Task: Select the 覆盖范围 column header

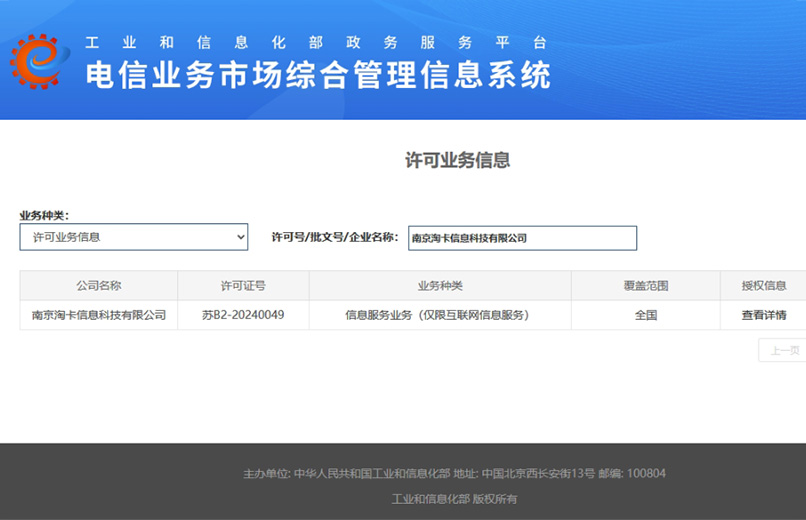Action: point(646,286)
